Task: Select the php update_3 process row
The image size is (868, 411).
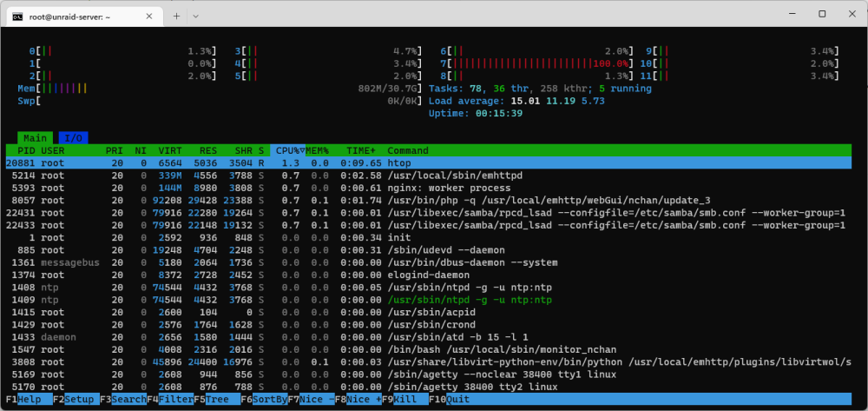Action: pos(429,201)
